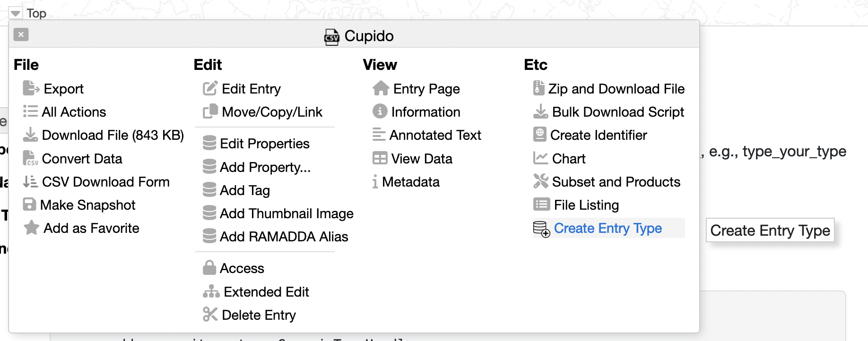Image resolution: width=868 pixels, height=341 pixels.
Task: Choose Export from the File menu
Action: point(63,89)
